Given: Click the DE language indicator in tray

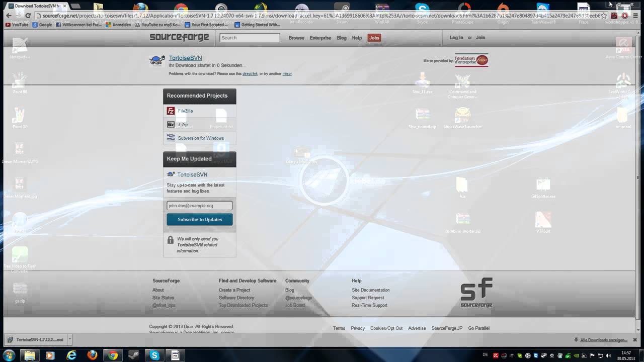Looking at the screenshot, I should (x=485, y=354).
